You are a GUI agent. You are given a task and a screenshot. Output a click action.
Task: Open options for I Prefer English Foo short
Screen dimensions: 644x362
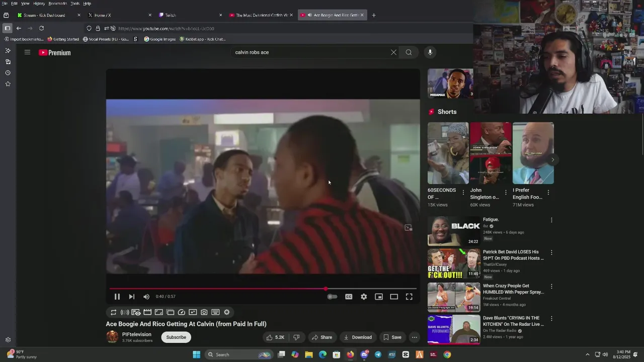click(x=548, y=193)
